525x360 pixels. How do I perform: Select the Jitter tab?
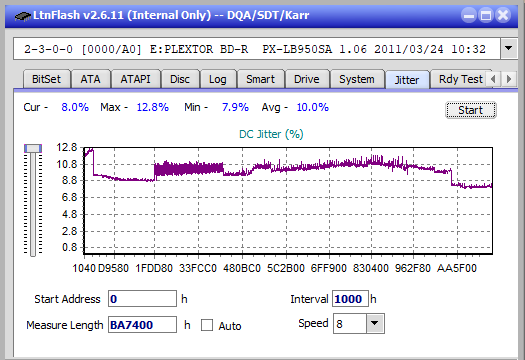[407, 80]
